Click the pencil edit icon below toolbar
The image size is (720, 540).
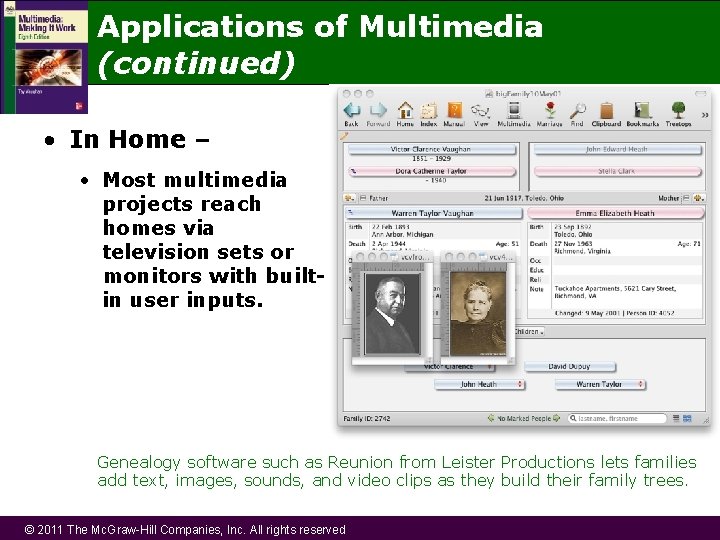344,136
